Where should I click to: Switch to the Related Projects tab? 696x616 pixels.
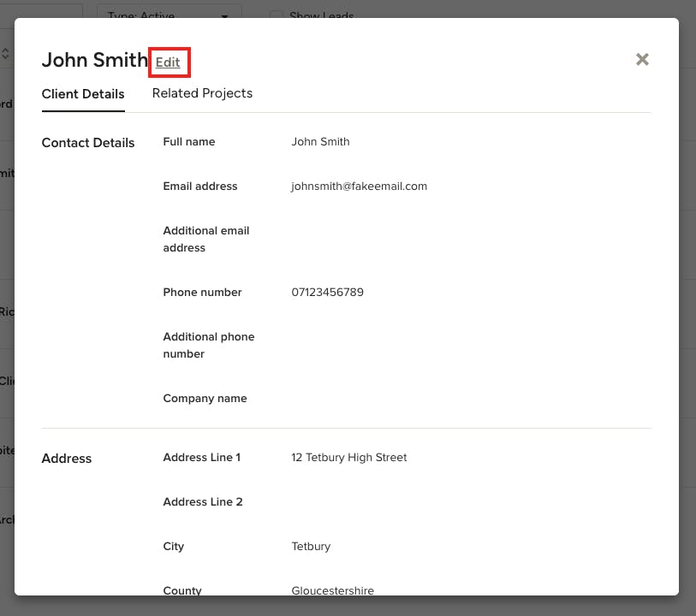pyautogui.click(x=202, y=93)
